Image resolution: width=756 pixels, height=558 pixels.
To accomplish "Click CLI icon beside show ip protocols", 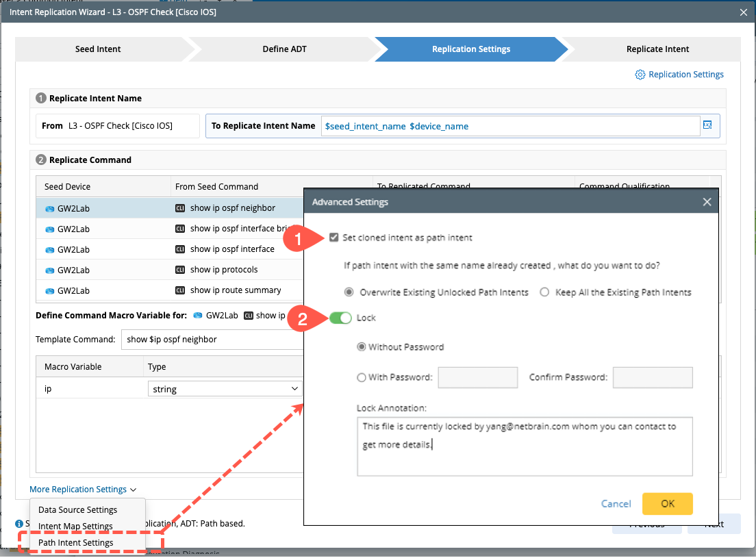I will tap(180, 270).
